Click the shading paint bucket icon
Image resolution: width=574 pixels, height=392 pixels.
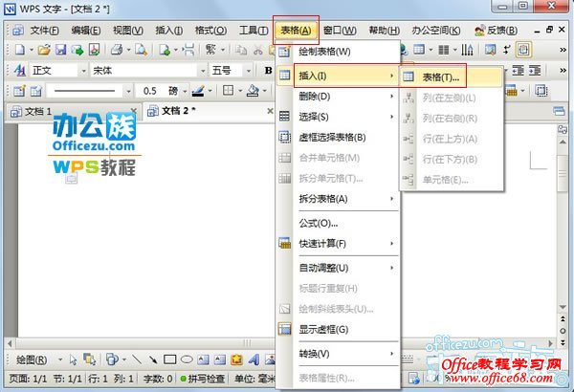pos(253,91)
